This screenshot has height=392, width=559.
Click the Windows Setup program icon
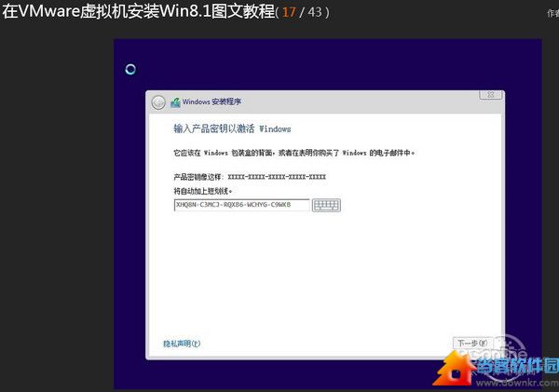click(x=175, y=102)
